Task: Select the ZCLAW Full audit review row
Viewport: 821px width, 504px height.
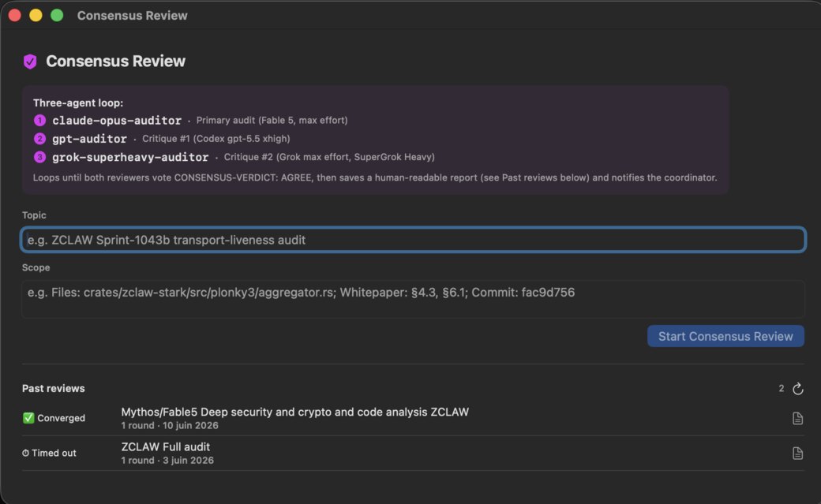Action: click(413, 454)
